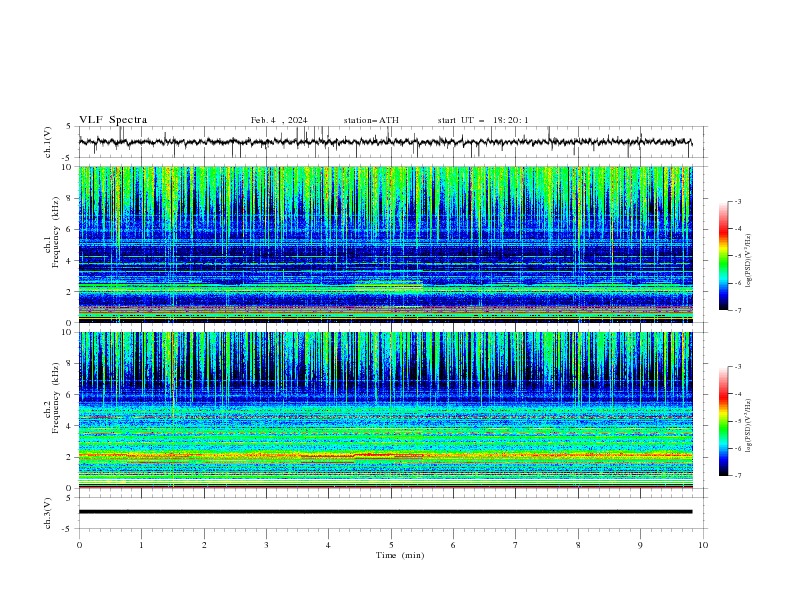This screenshot has height=612, width=792.
Task: Click the upper color scale bar
Action: (x=724, y=256)
